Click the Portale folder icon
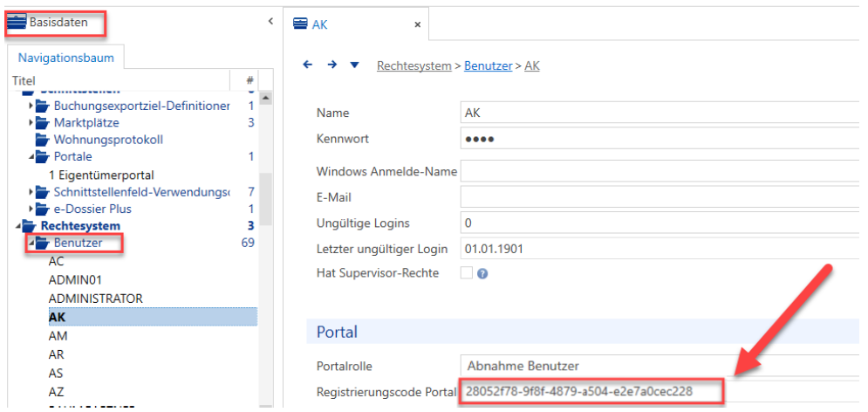This screenshot has width=868, height=412. click(x=42, y=157)
